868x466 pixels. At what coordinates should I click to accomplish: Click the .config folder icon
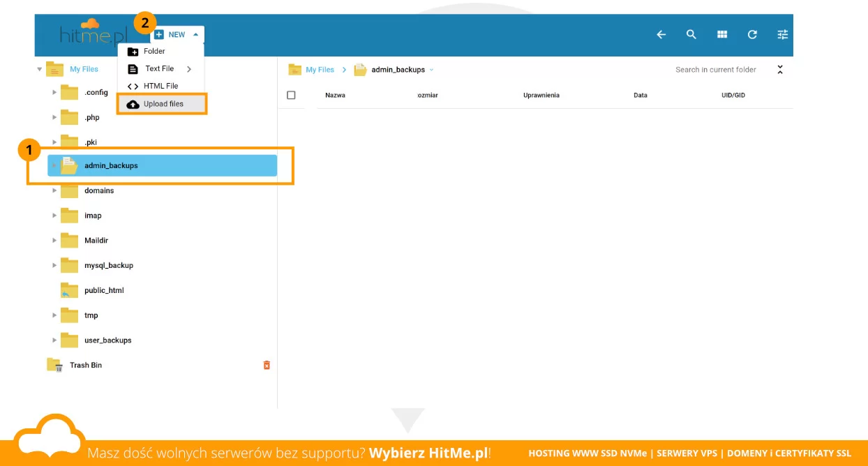click(69, 92)
